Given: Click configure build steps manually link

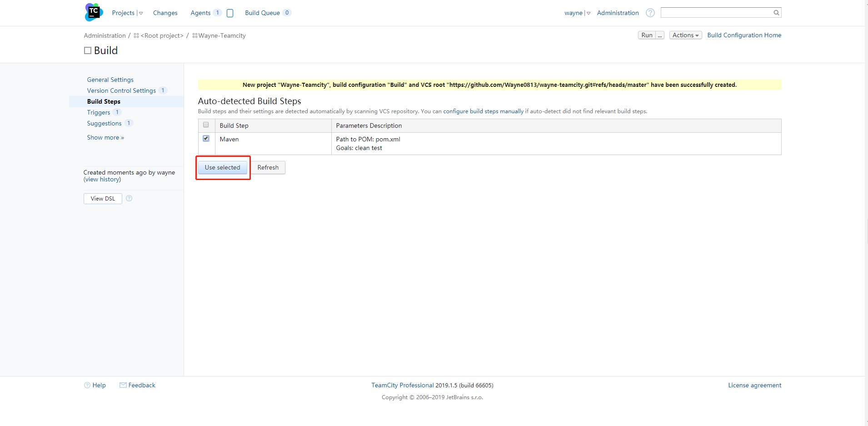Looking at the screenshot, I should coord(484,111).
